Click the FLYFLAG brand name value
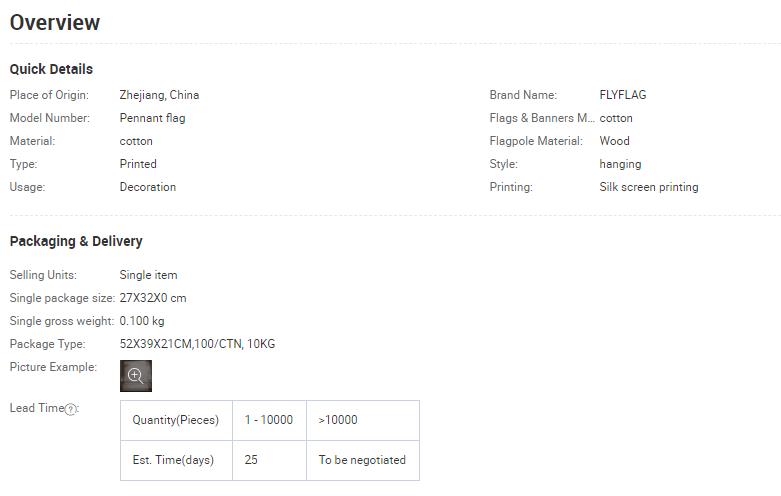 tap(622, 95)
